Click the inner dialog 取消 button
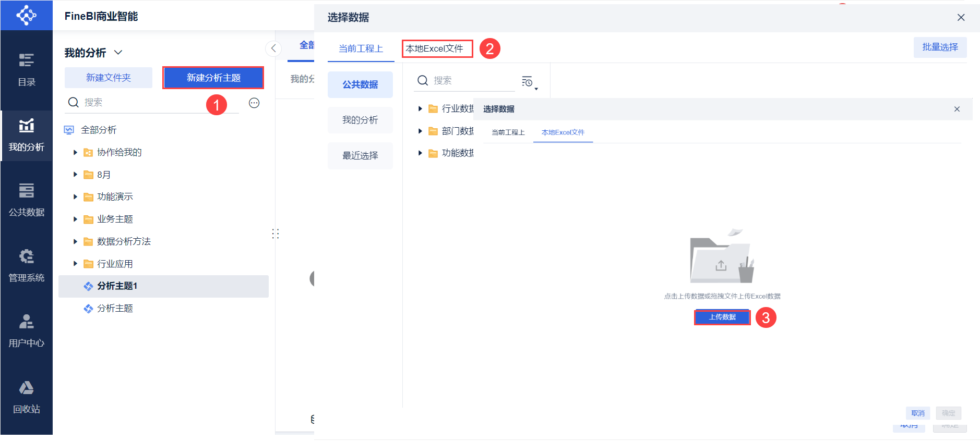 918,413
